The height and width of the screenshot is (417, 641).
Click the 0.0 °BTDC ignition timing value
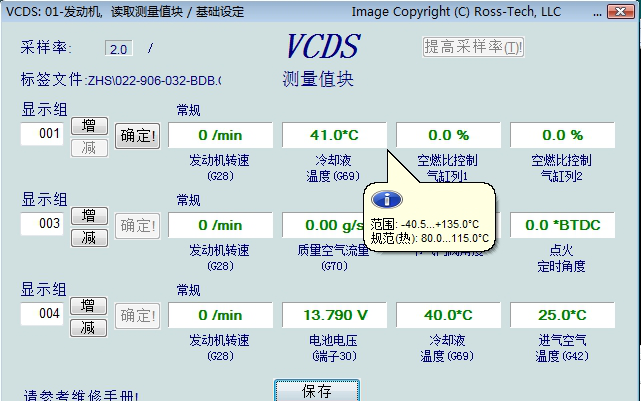(562, 225)
